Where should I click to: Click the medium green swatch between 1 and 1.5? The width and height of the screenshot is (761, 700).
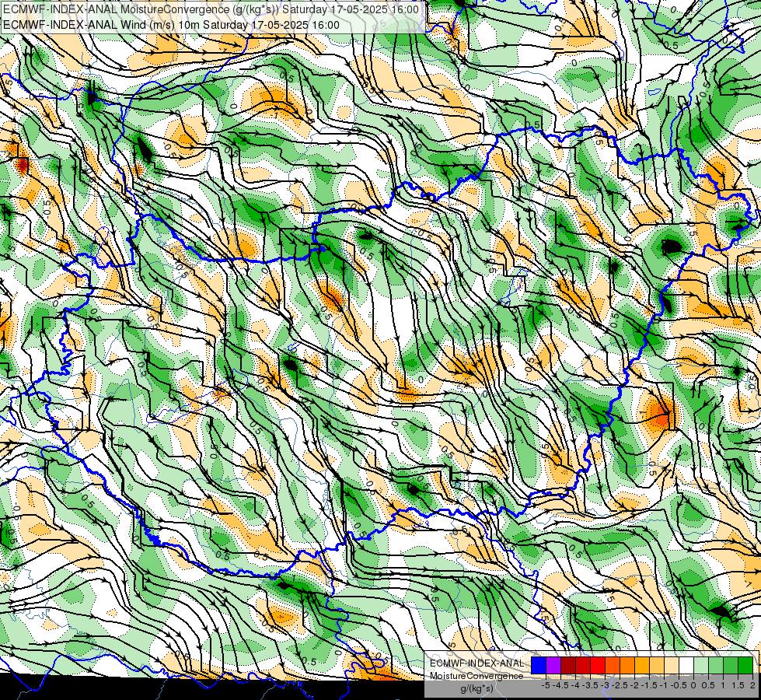(731, 666)
